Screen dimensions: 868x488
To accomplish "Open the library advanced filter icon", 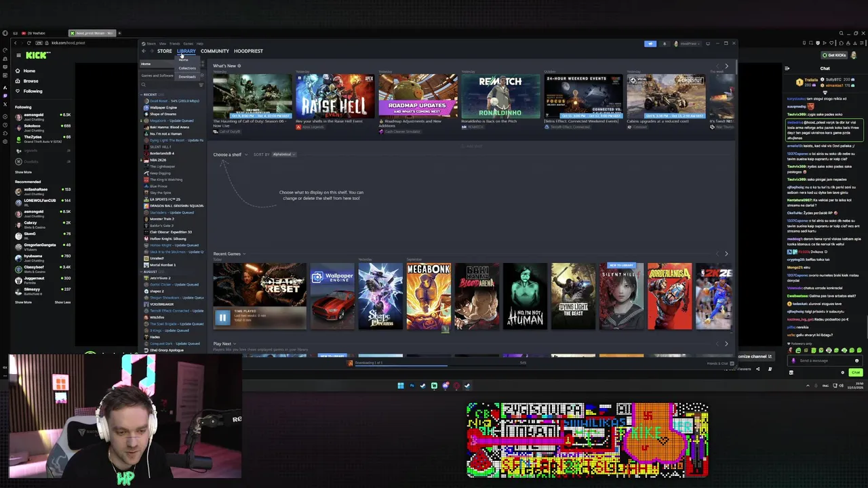I will coord(201,85).
